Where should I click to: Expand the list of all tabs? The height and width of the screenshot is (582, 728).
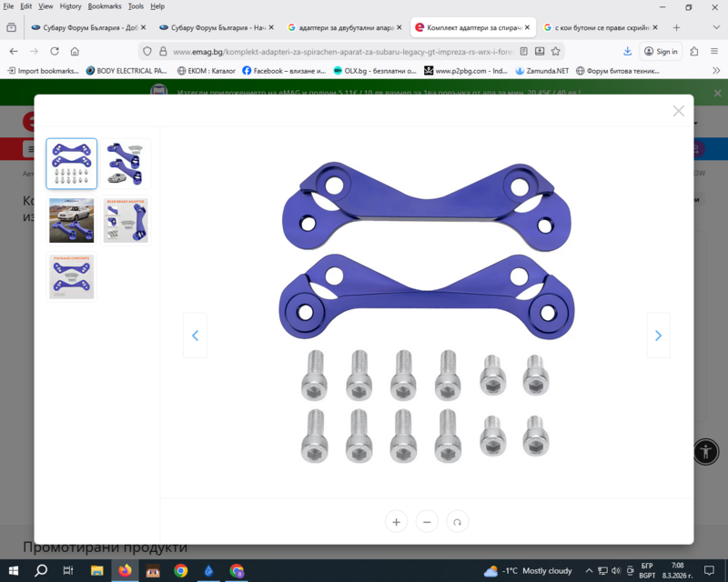(716, 28)
